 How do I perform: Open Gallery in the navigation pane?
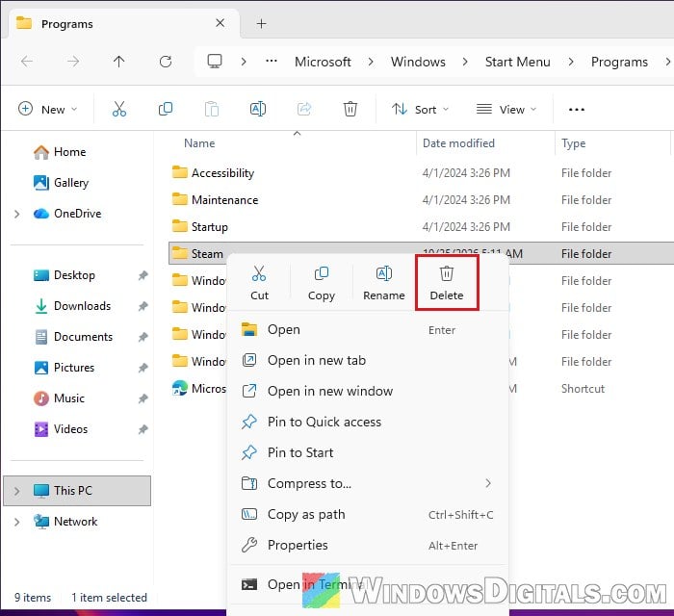coord(61,183)
